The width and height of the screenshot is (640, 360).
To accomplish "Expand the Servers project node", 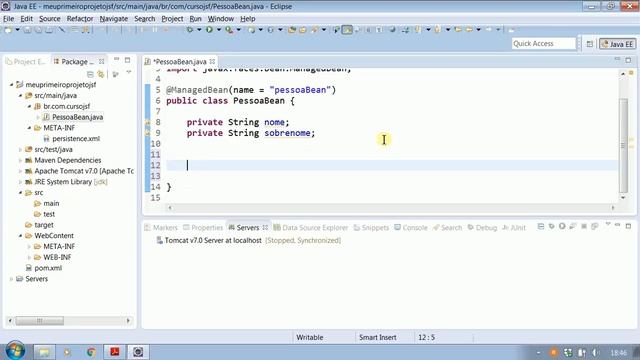I will click(x=11, y=279).
